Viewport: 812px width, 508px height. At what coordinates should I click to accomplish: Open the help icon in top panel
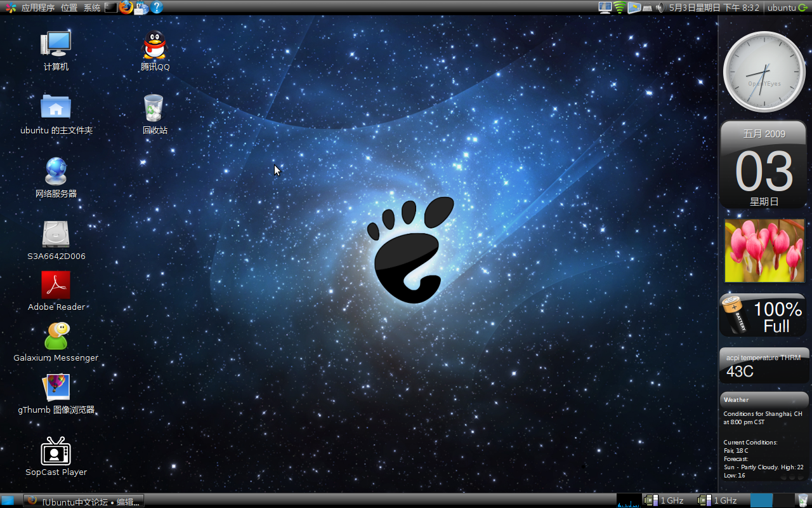pos(157,8)
